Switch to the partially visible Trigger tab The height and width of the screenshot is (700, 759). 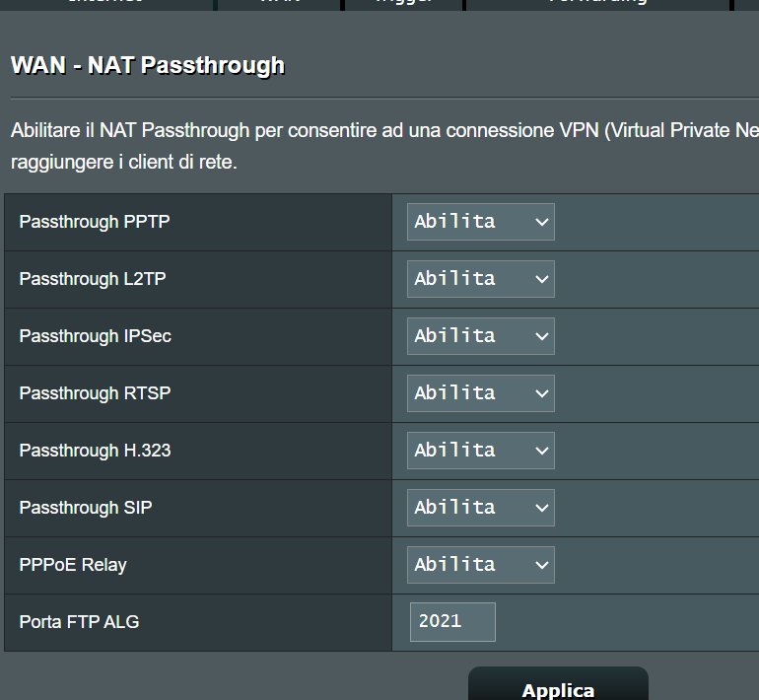[x=403, y=4]
